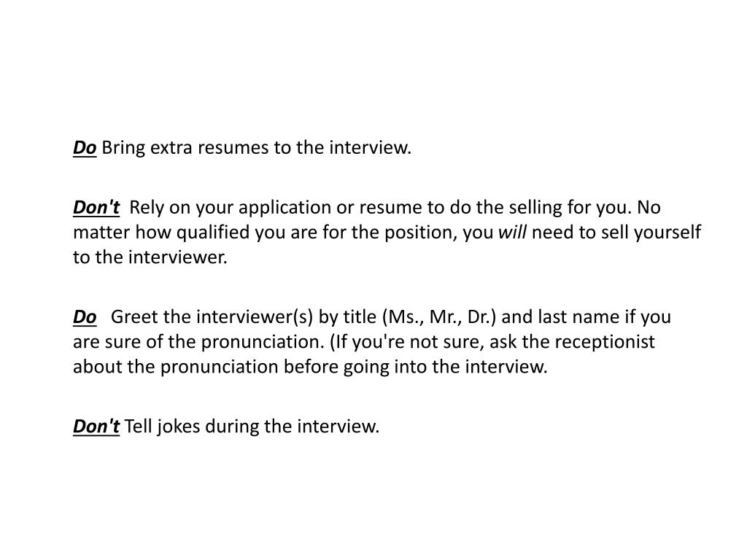Click the first underlined 'Do' heading
The width and height of the screenshot is (747, 560).
coord(85,147)
